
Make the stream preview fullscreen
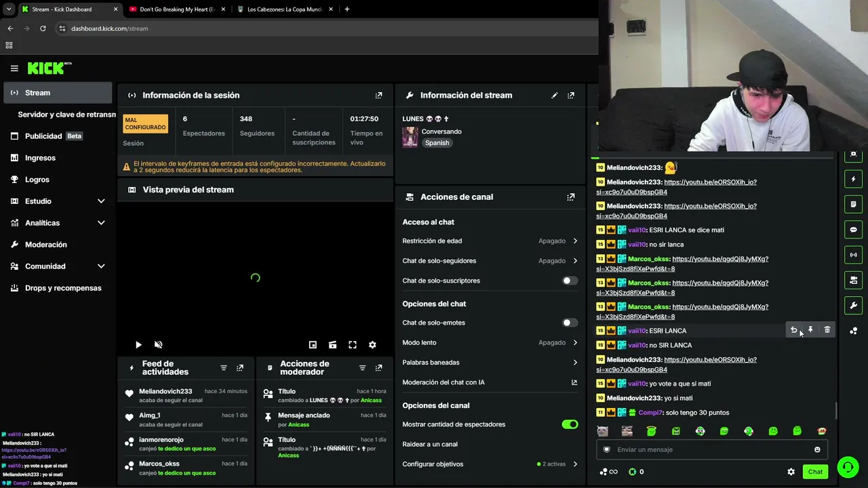353,345
